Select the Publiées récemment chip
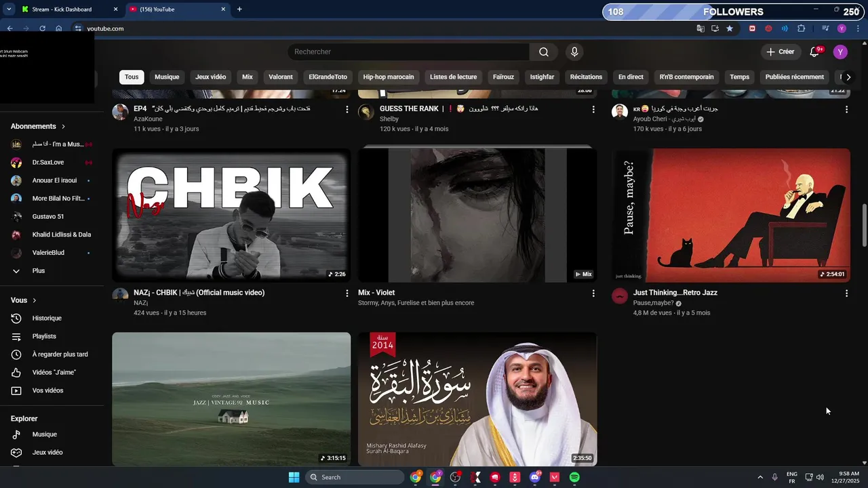This screenshot has width=868, height=488. click(795, 77)
